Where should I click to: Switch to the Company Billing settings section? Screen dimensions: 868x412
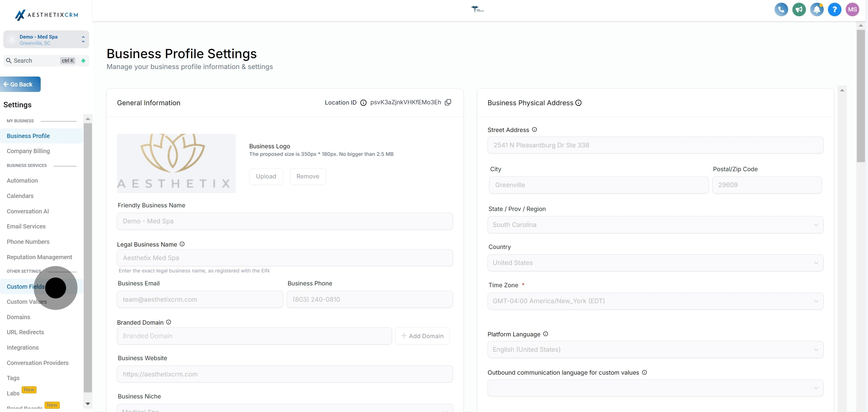pos(28,151)
